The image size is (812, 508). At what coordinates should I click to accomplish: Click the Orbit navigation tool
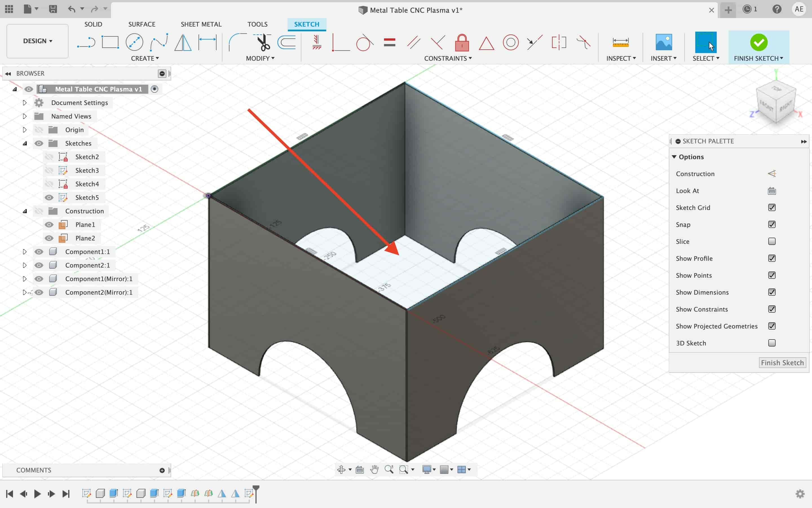(x=341, y=469)
